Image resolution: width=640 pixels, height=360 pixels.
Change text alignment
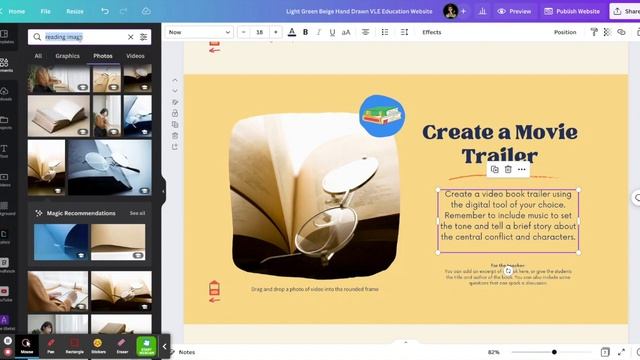(365, 32)
